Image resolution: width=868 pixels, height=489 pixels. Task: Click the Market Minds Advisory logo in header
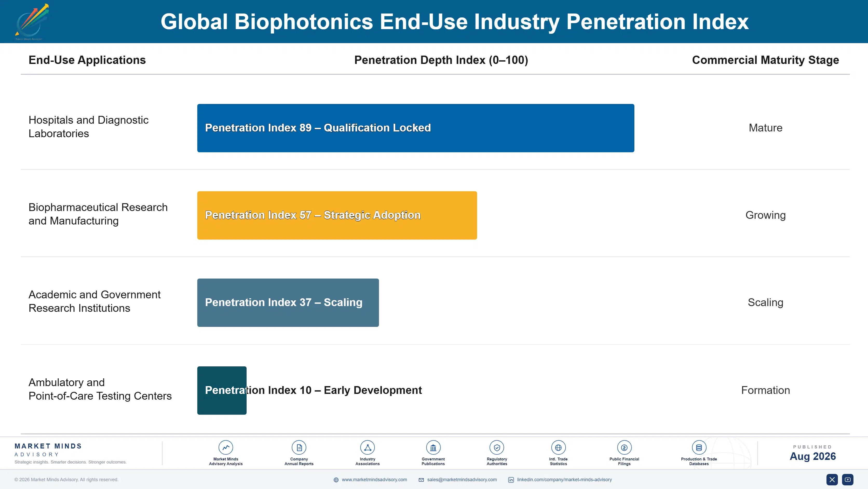click(32, 22)
